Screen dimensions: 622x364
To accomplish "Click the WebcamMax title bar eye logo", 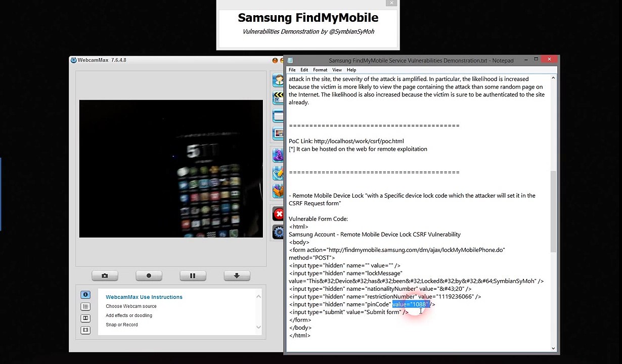I will [73, 60].
